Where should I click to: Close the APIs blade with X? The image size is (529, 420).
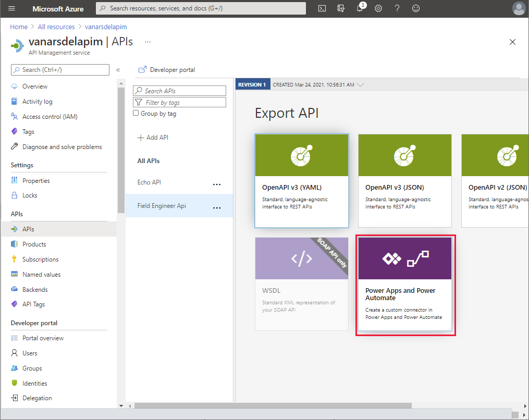pyautogui.click(x=512, y=42)
